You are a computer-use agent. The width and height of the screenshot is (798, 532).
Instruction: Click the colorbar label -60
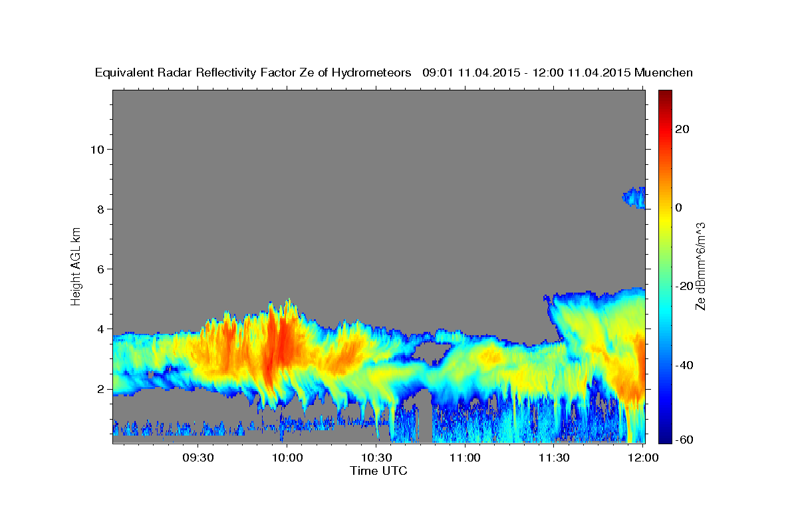click(684, 440)
